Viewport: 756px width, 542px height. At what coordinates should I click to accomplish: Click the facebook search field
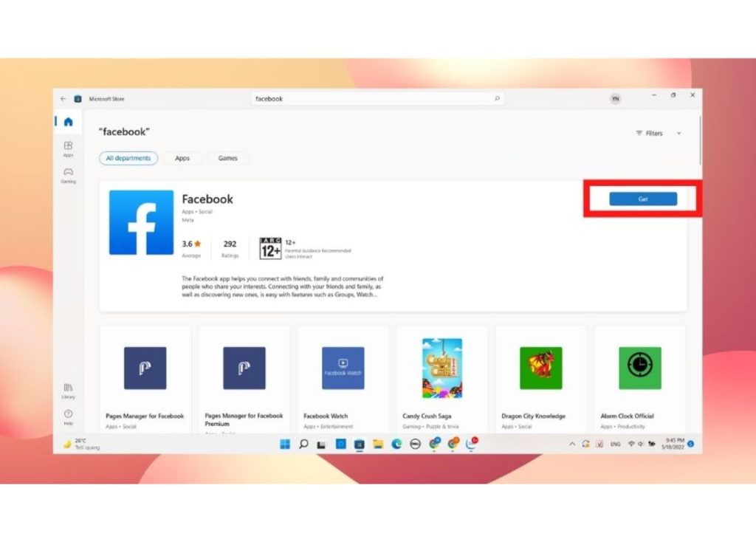click(x=377, y=98)
